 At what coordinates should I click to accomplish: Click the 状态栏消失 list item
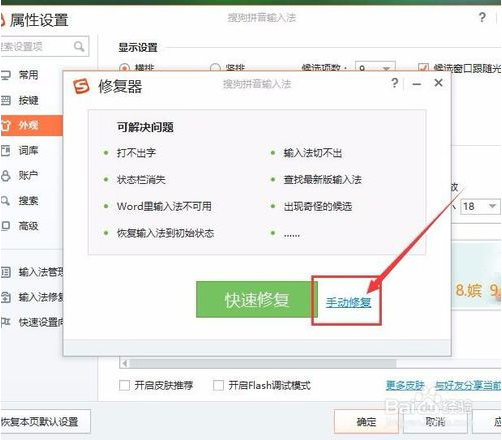pyautogui.click(x=141, y=180)
